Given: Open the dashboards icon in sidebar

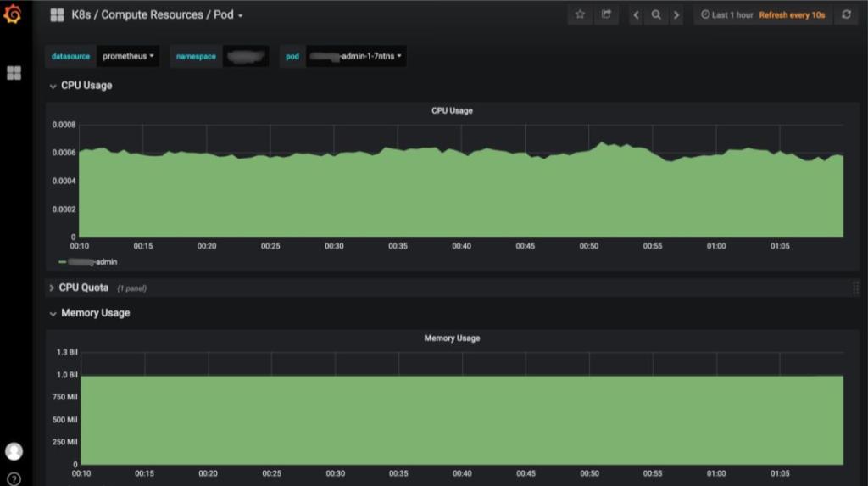Looking at the screenshot, I should point(14,73).
